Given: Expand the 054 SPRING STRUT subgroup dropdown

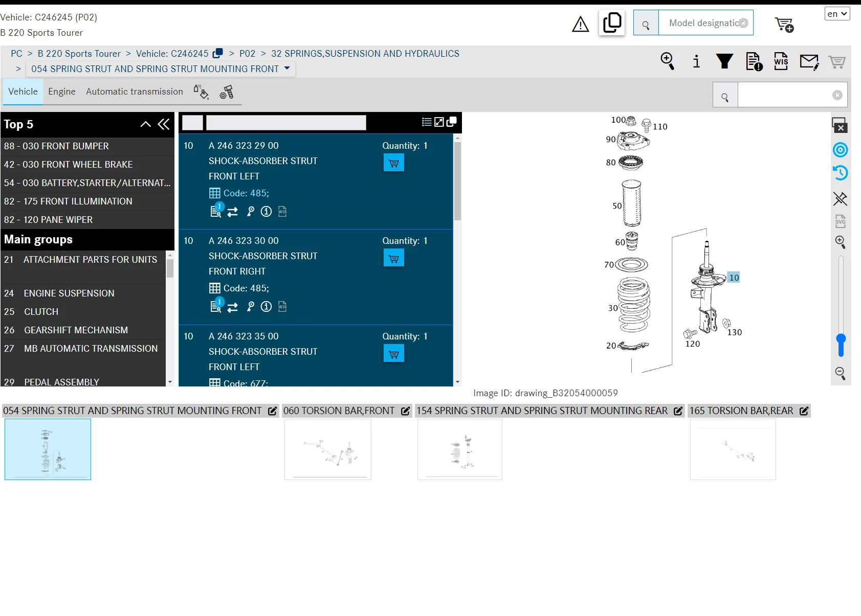Looking at the screenshot, I should click(x=286, y=69).
